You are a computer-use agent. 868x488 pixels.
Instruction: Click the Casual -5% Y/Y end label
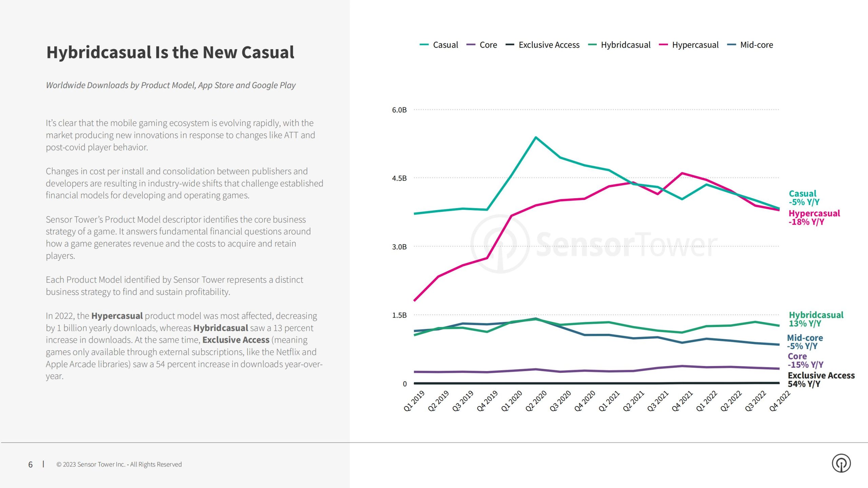pos(804,198)
